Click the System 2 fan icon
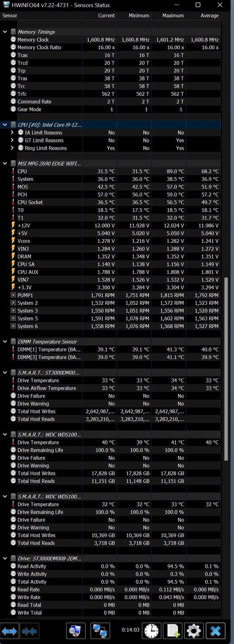234x644 pixels. point(13,303)
